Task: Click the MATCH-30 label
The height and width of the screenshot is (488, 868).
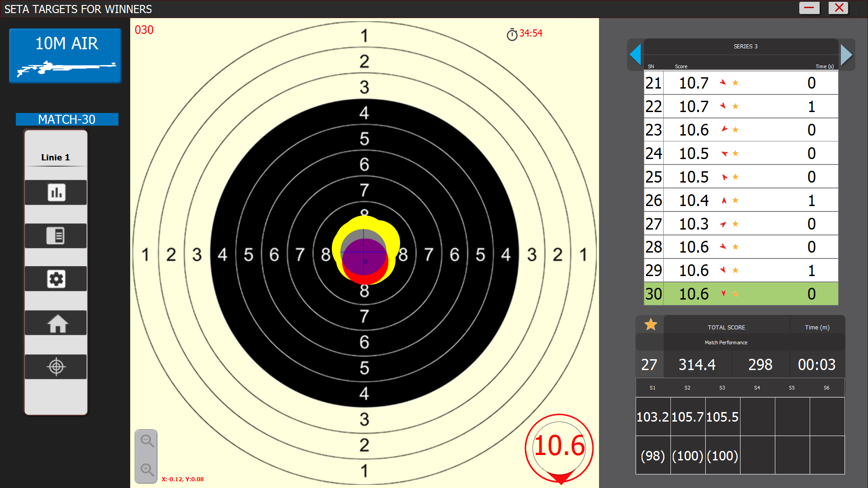Action: 67,119
